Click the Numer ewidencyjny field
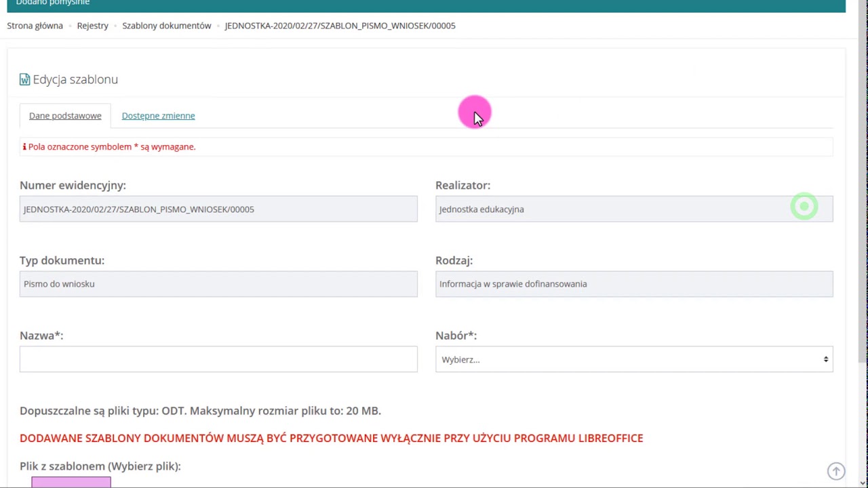Image resolution: width=868 pixels, height=488 pixels. click(x=218, y=209)
